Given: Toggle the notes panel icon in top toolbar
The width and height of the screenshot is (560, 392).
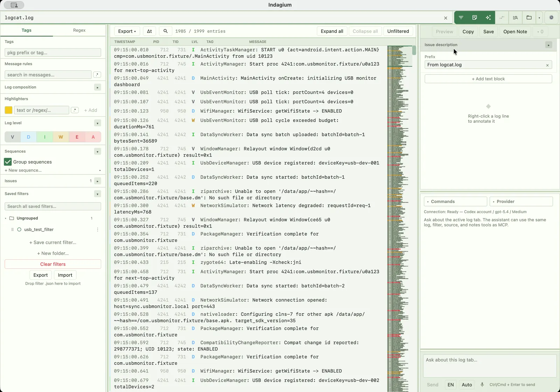Looking at the screenshot, I should tap(475, 17).
